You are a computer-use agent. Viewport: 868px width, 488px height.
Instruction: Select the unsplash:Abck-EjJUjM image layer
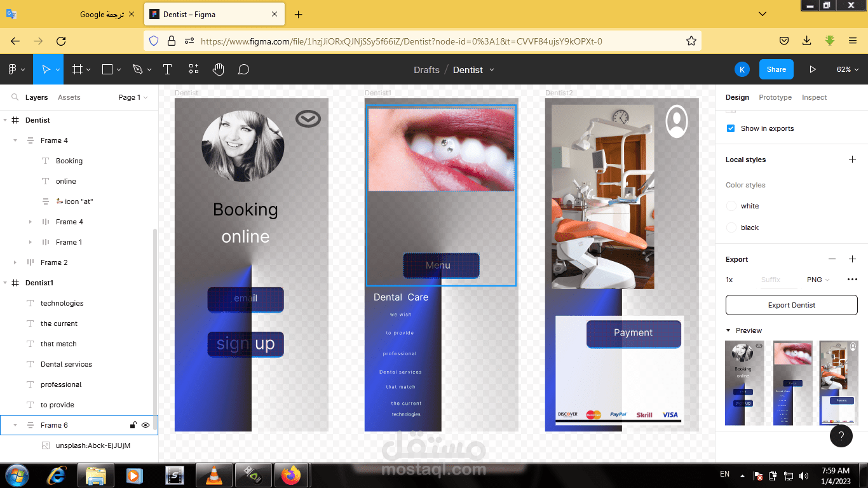pyautogui.click(x=93, y=445)
